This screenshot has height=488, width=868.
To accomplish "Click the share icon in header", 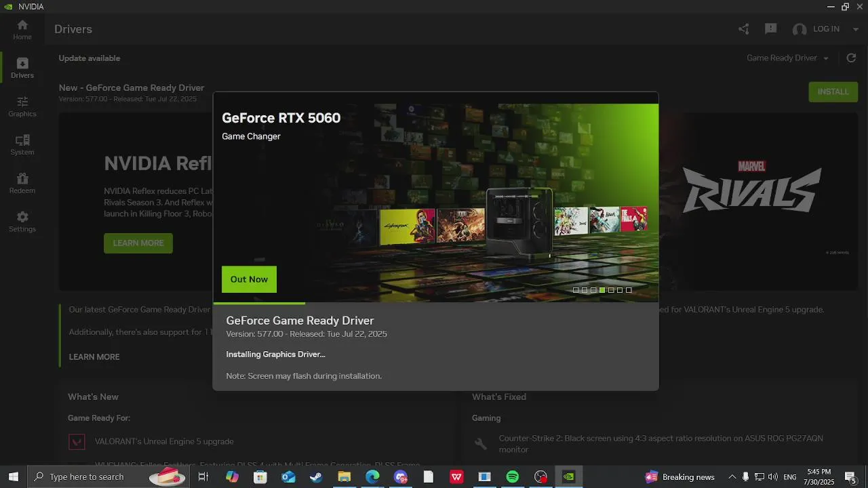I will pyautogui.click(x=744, y=29).
